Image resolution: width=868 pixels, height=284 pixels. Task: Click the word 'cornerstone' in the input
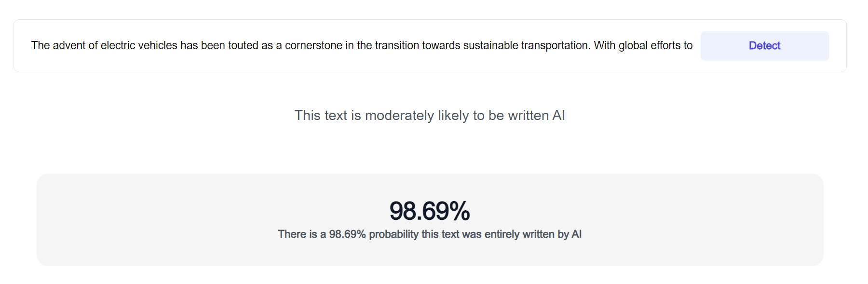click(313, 46)
